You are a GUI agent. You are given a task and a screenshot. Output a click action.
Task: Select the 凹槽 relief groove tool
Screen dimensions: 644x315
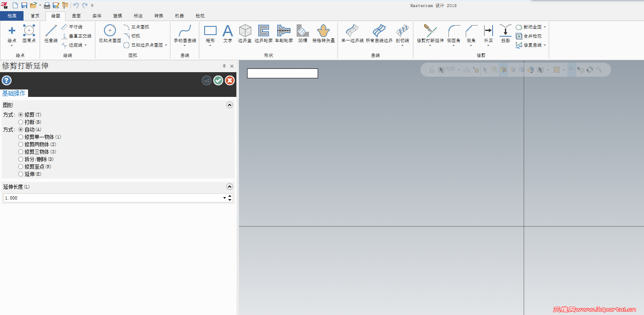(x=303, y=34)
